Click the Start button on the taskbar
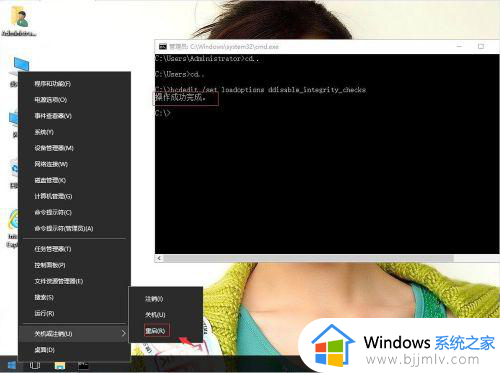This screenshot has height=373, width=500. click(x=12, y=366)
